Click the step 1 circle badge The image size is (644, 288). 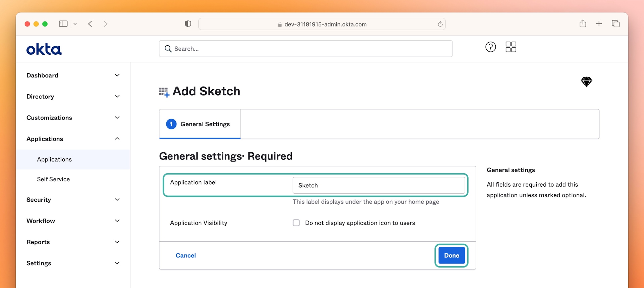point(171,124)
